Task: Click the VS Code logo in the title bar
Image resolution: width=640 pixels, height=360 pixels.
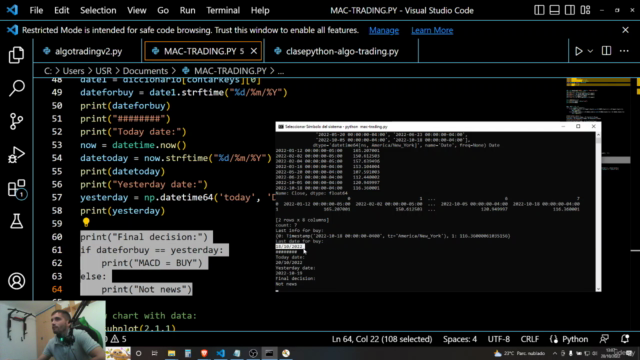Action: tap(12, 10)
